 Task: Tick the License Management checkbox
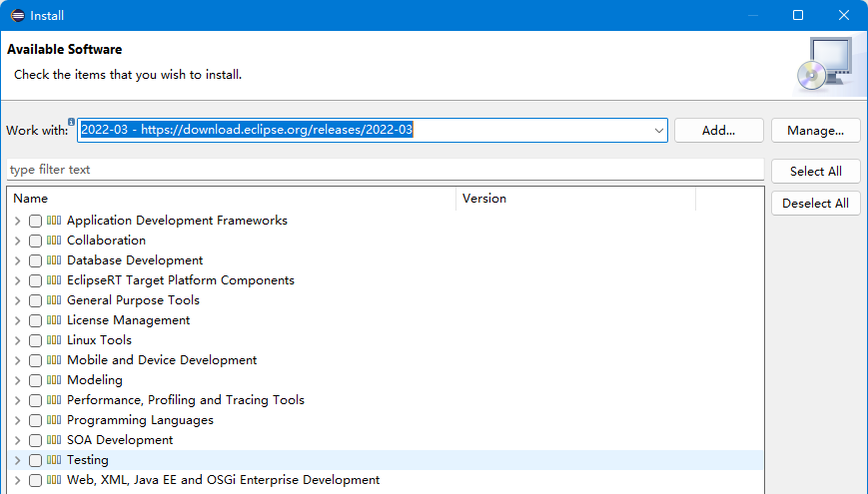click(x=35, y=320)
